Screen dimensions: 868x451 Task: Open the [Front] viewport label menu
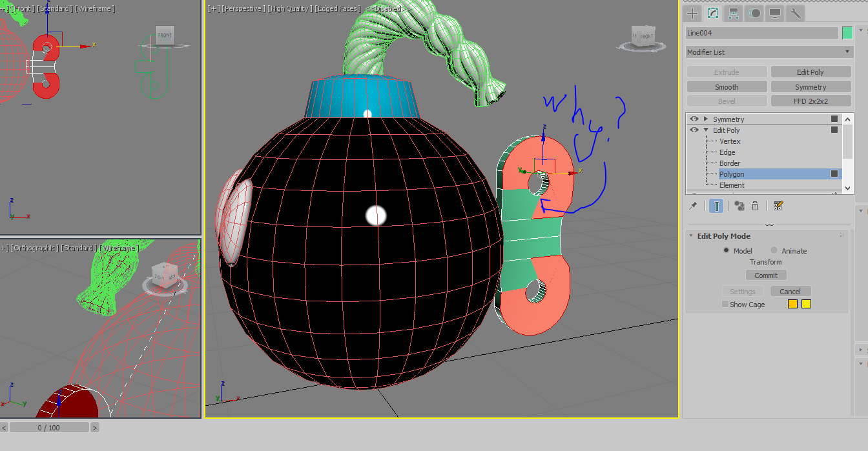click(x=23, y=8)
